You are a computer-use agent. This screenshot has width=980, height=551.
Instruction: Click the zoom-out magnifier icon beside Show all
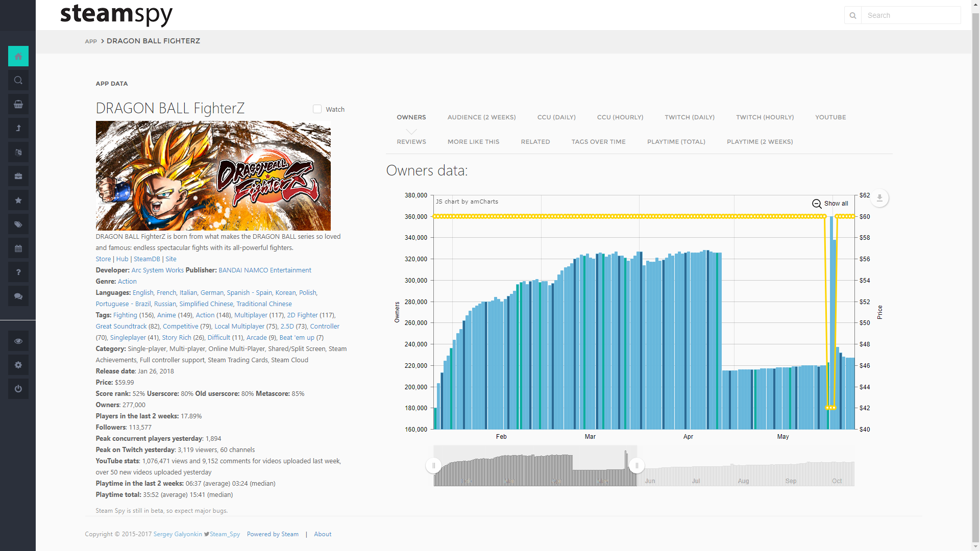pos(817,204)
